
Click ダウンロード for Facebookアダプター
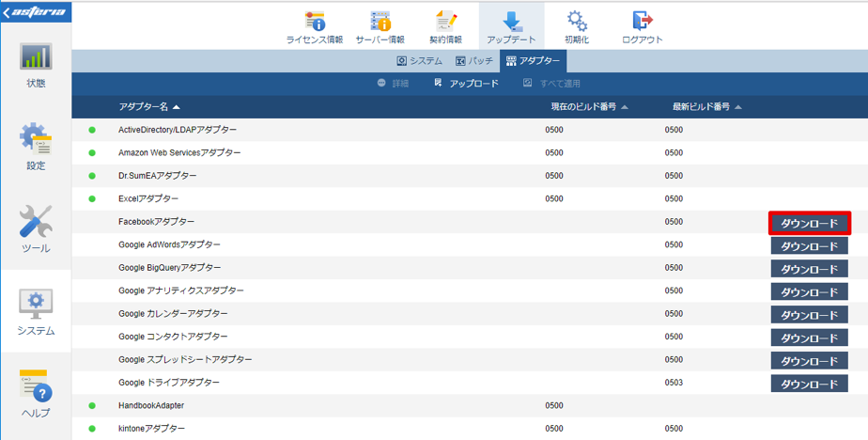(810, 224)
